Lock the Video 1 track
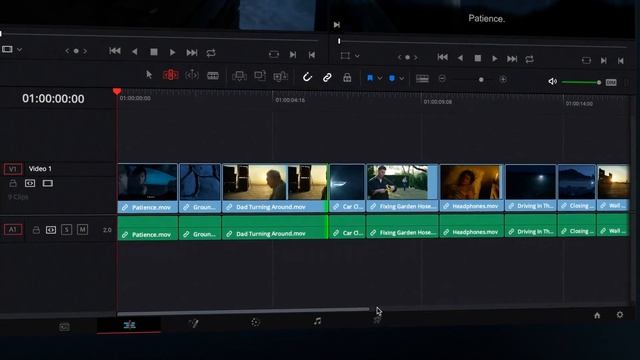 pos(13,183)
